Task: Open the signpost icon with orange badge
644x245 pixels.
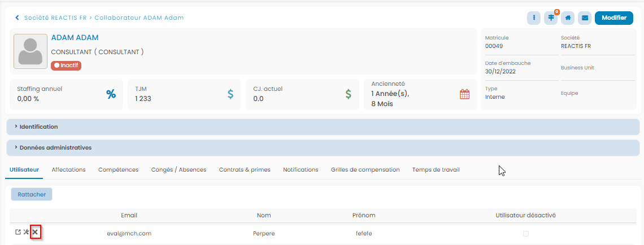Action: pos(551,18)
